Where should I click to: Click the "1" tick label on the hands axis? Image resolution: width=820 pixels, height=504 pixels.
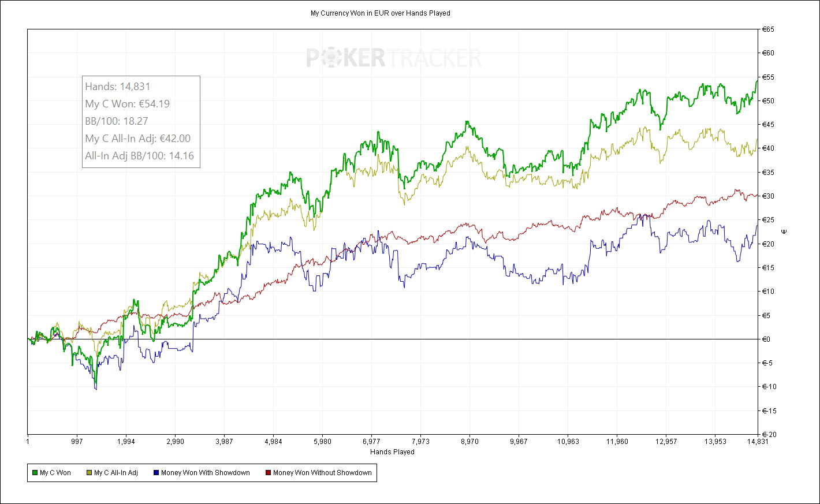(28, 442)
